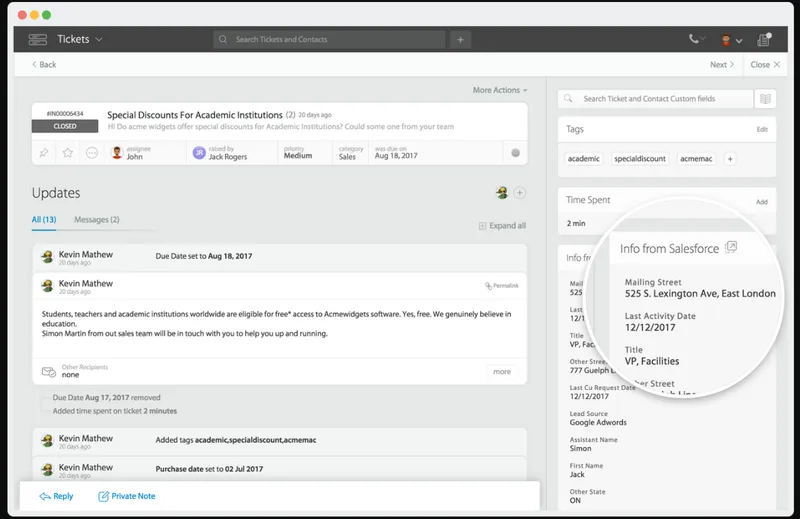Click the Other Recipients envelope icon
The height and width of the screenshot is (519, 800).
[x=48, y=372]
